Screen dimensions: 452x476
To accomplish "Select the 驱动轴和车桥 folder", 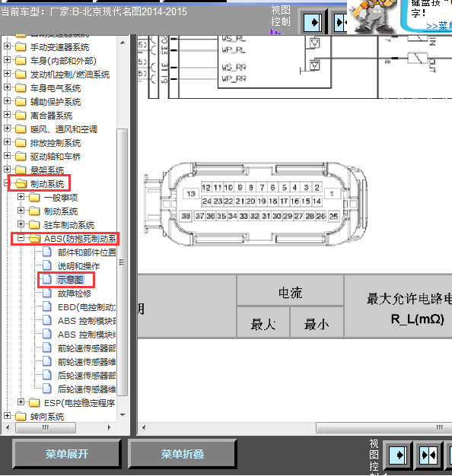I will pos(56,157).
